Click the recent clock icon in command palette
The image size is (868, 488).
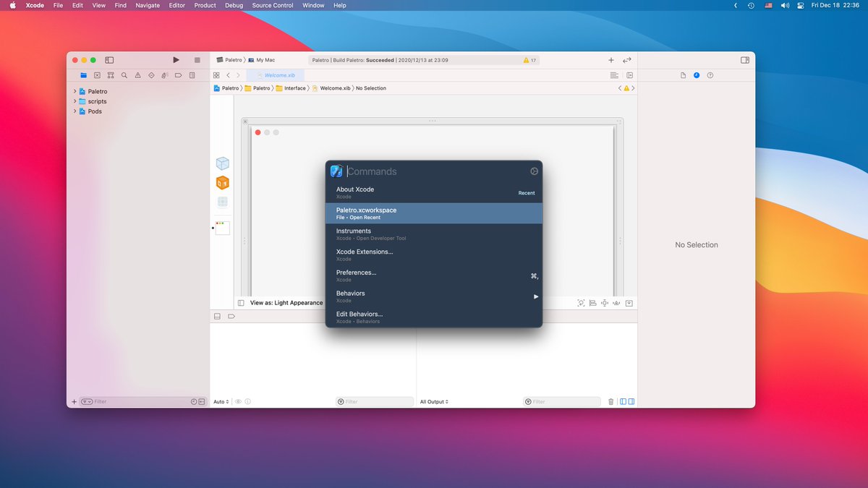click(535, 171)
